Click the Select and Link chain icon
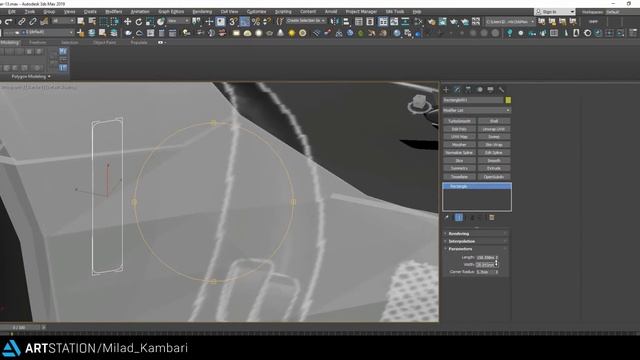The image size is (640, 360). (22, 22)
